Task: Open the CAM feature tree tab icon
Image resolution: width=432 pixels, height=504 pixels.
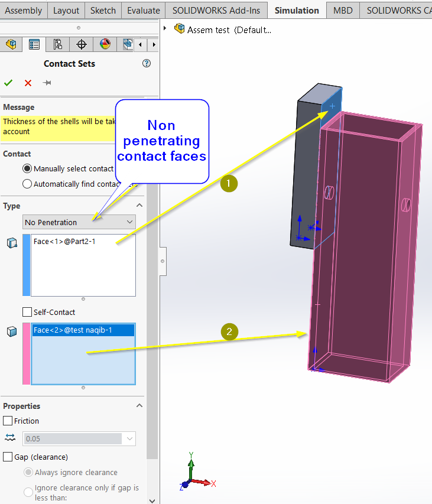Action: point(128,44)
